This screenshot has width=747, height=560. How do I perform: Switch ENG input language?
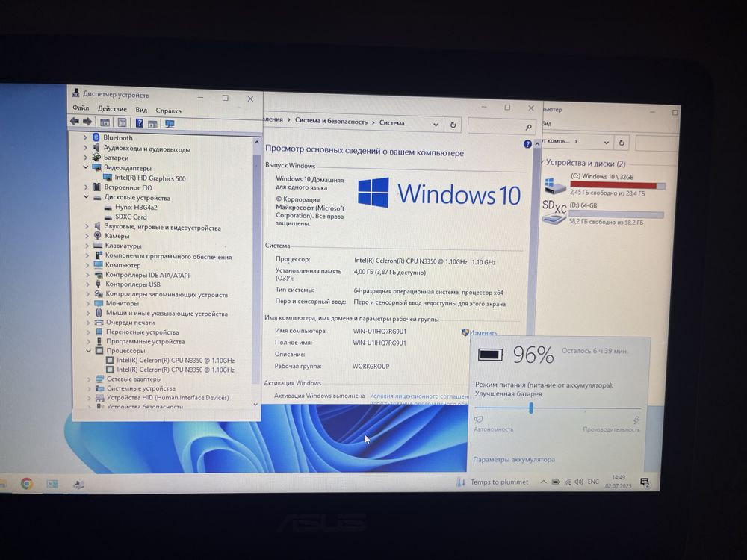click(593, 482)
